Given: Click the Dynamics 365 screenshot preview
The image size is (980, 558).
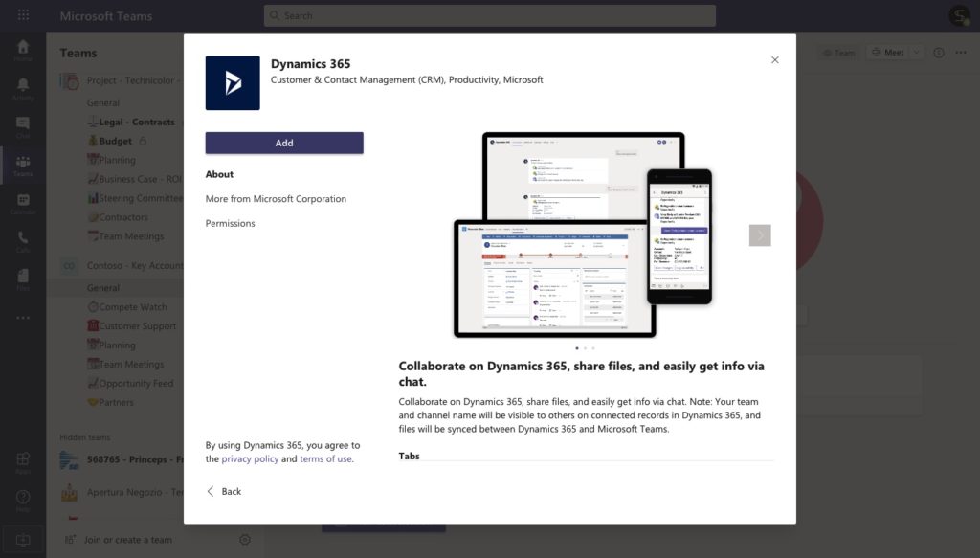Looking at the screenshot, I should coord(583,234).
